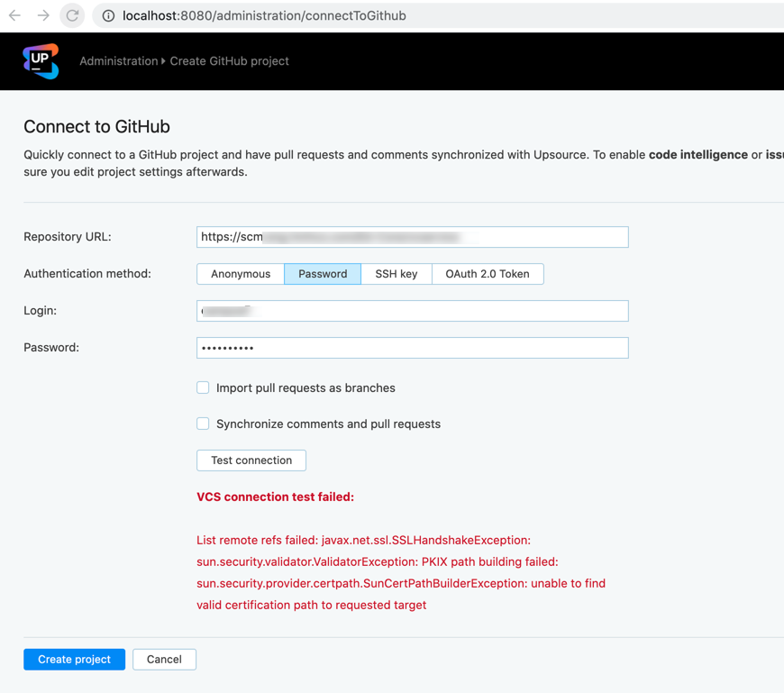Viewport: 784px width, 693px height.
Task: Enable Import pull requests as branches
Action: click(203, 388)
